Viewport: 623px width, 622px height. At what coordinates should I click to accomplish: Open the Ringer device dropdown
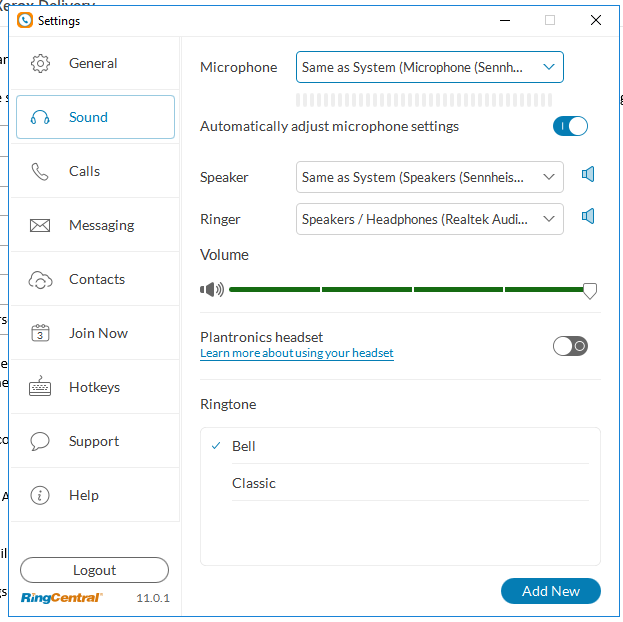pos(430,219)
